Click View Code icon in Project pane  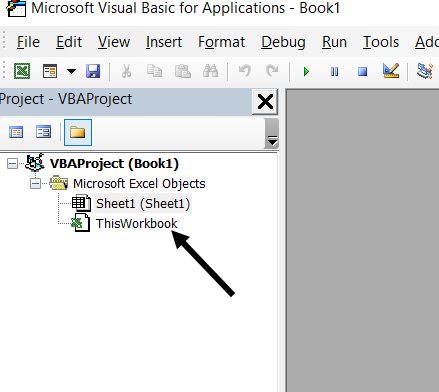[16, 132]
